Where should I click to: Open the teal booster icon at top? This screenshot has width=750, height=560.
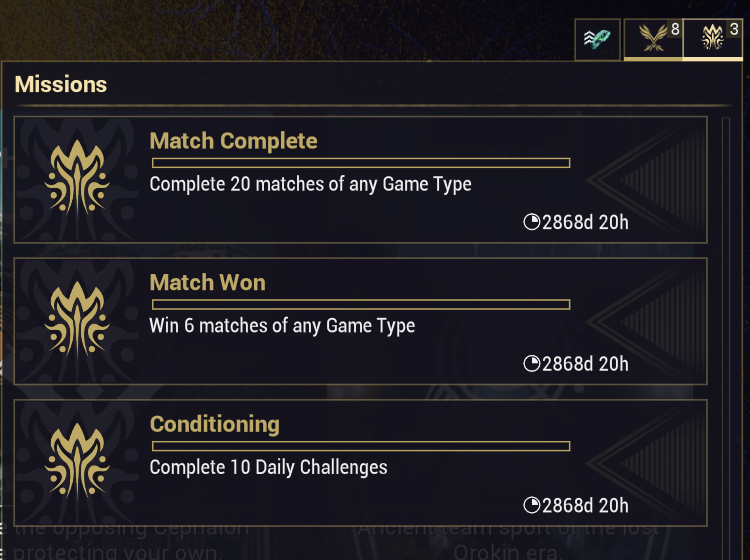click(597, 40)
